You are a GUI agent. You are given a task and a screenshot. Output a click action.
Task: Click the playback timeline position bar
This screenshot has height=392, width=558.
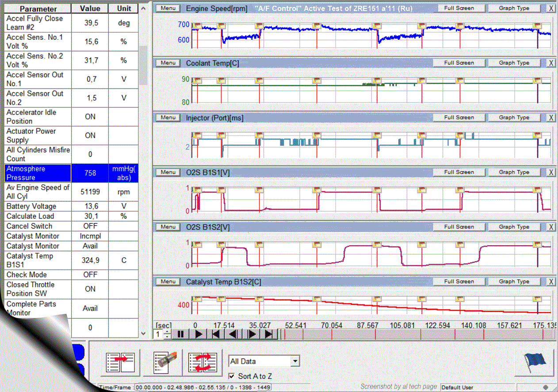tap(416, 335)
